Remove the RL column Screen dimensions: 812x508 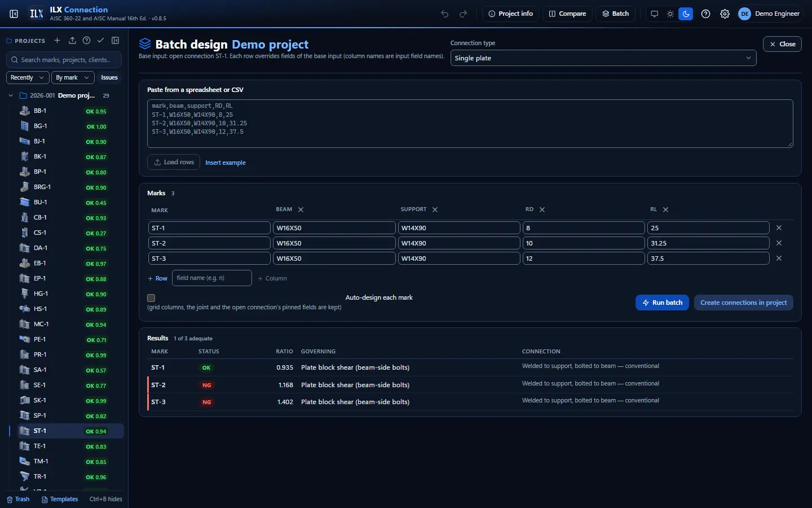point(666,209)
